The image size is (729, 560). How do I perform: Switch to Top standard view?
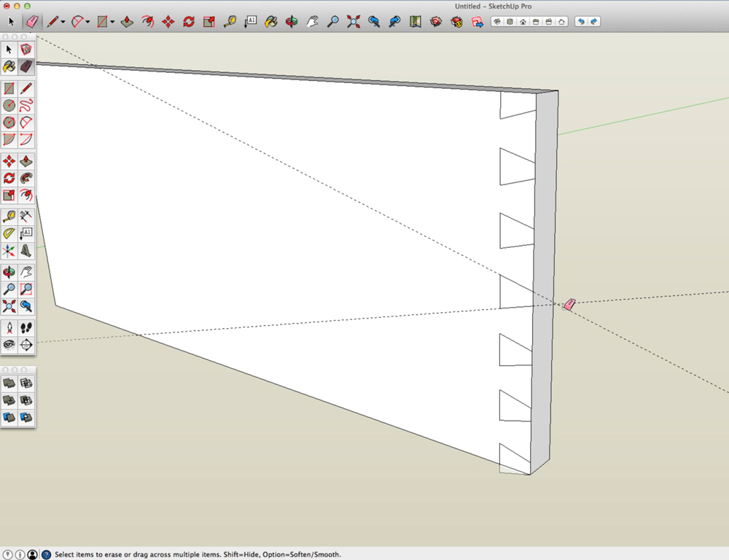[510, 22]
